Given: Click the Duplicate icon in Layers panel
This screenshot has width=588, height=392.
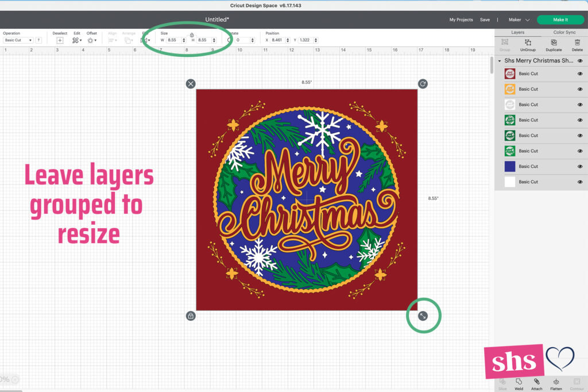Looking at the screenshot, I should 554,43.
